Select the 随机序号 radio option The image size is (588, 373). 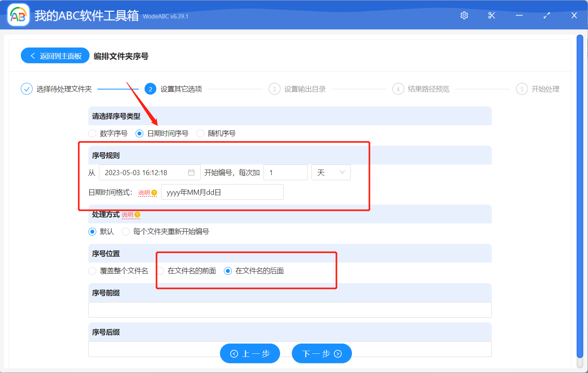(200, 133)
